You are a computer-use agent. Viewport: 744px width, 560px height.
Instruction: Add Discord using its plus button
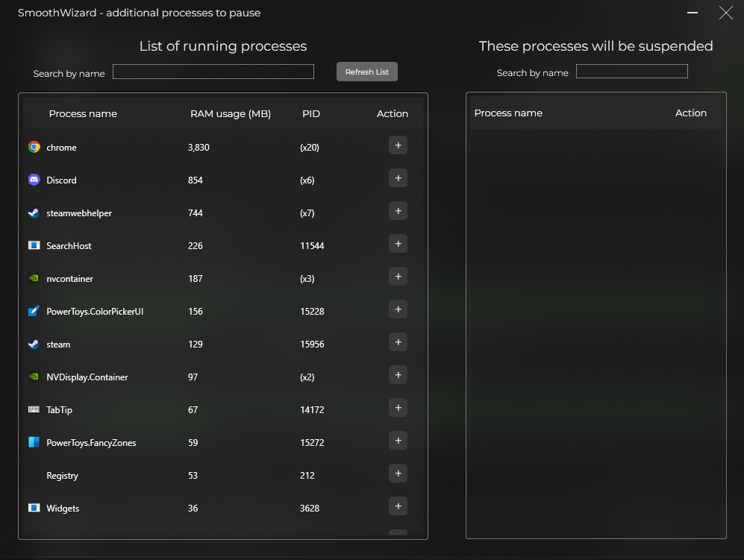(398, 177)
